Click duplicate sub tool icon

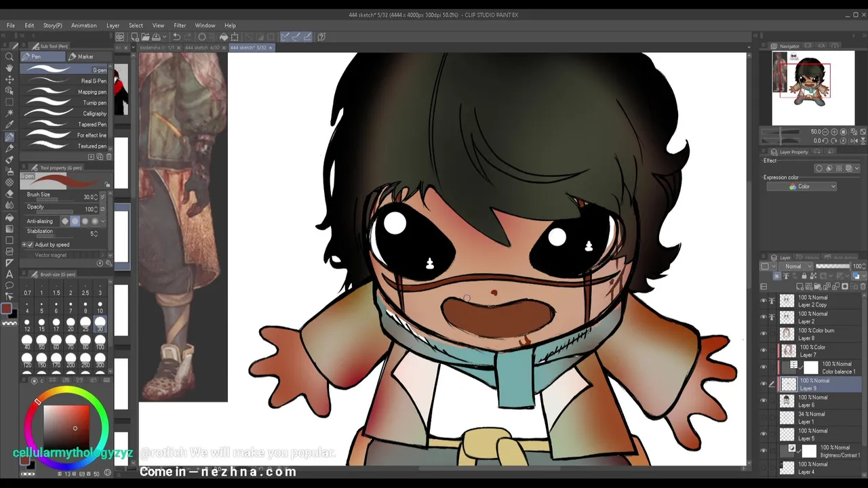100,157
